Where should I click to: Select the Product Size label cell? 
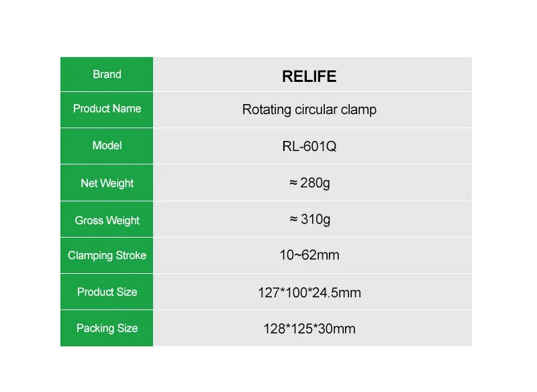tap(107, 292)
